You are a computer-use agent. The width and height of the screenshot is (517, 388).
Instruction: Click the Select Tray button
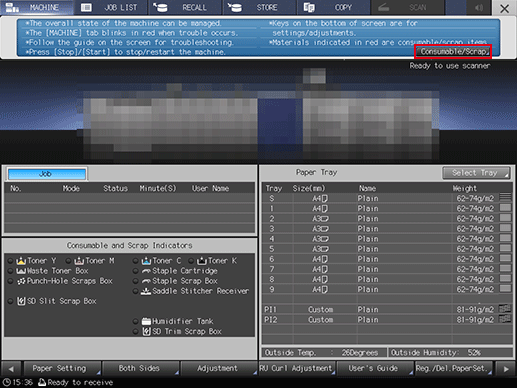[x=476, y=173]
